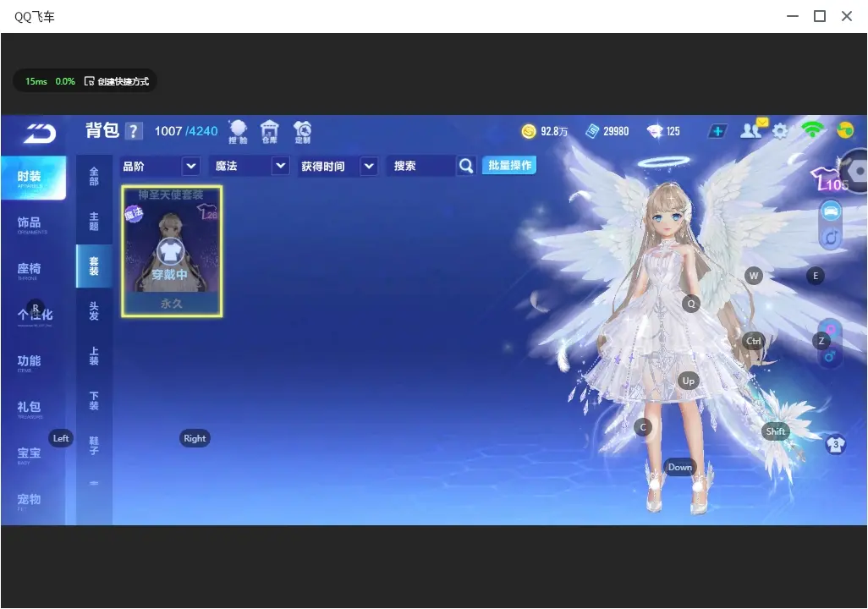Click the 1007 /4240 capacity counter

coord(186,131)
